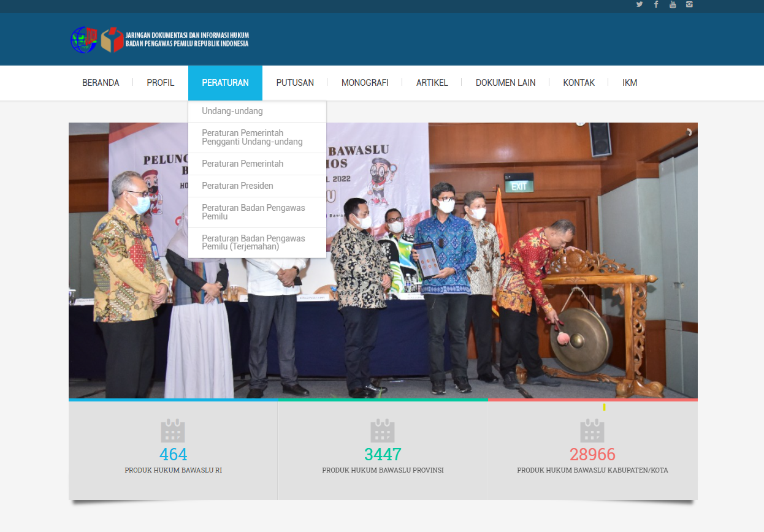
Task: Visit the YouTube channel icon
Action: 673,6
